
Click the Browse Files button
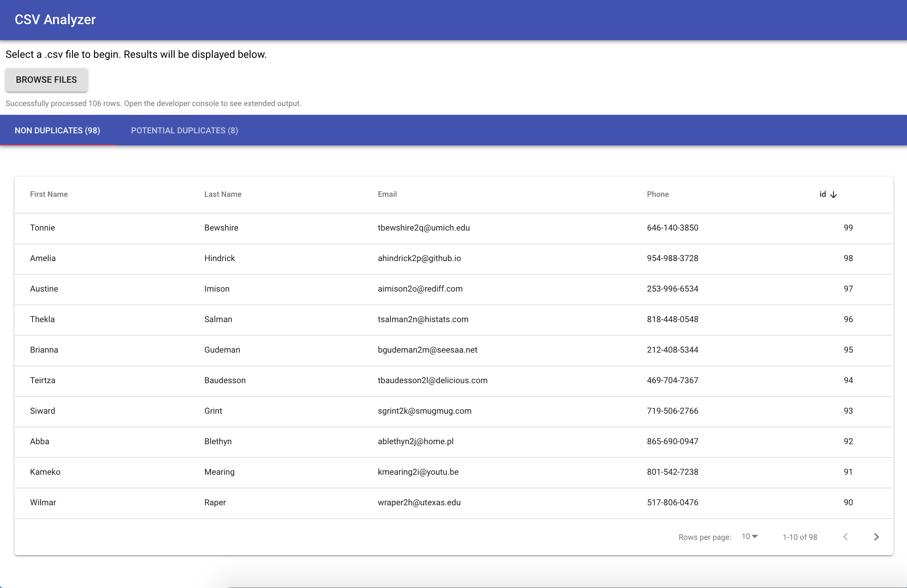tap(46, 80)
